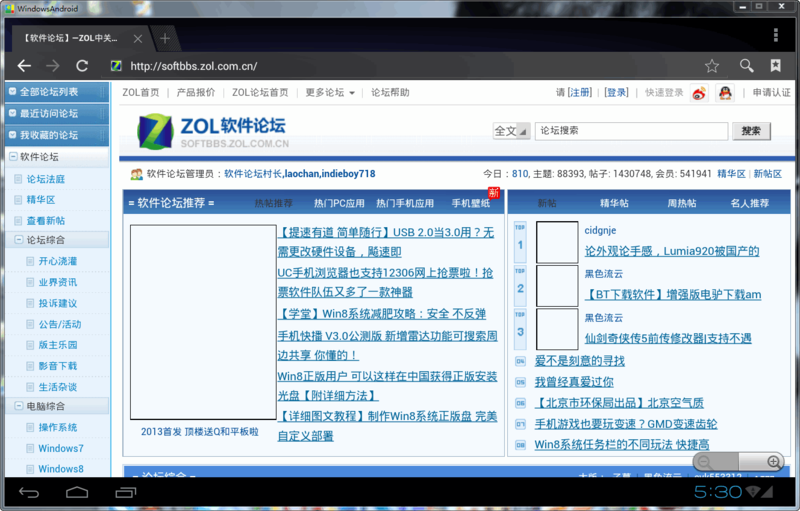The width and height of the screenshot is (800, 511).
Task: Zoom in with the plus magnifier
Action: [773, 462]
